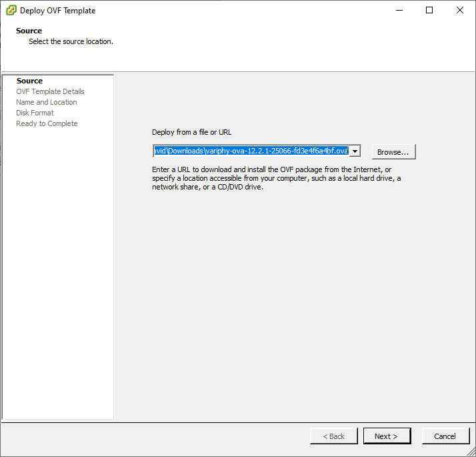Click the Next > button
Screen dimensions: 476x457
pos(387,436)
